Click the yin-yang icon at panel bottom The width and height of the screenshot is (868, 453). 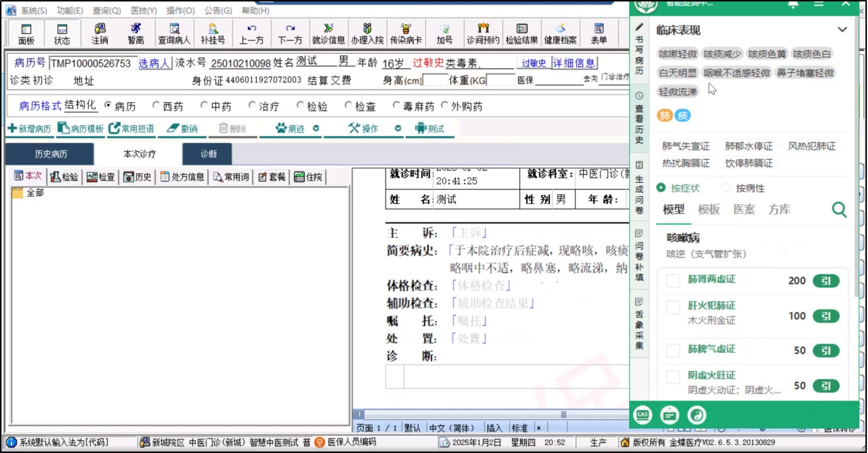coord(697,415)
